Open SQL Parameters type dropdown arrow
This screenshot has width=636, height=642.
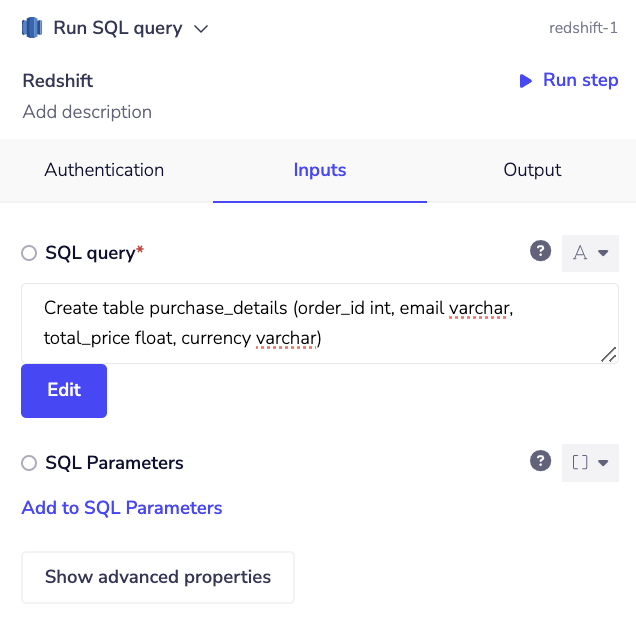click(603, 462)
